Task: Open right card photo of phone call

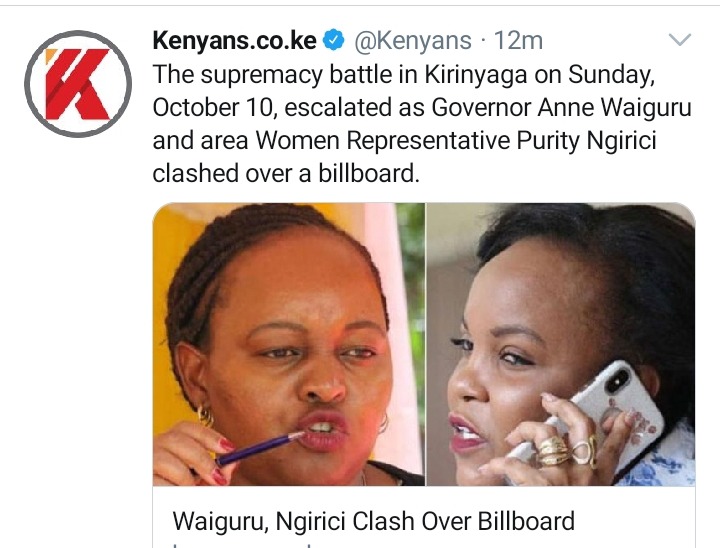Action: pos(561,344)
